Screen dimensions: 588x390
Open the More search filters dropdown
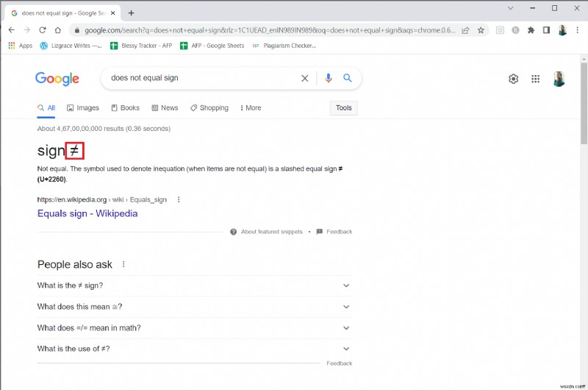251,108
